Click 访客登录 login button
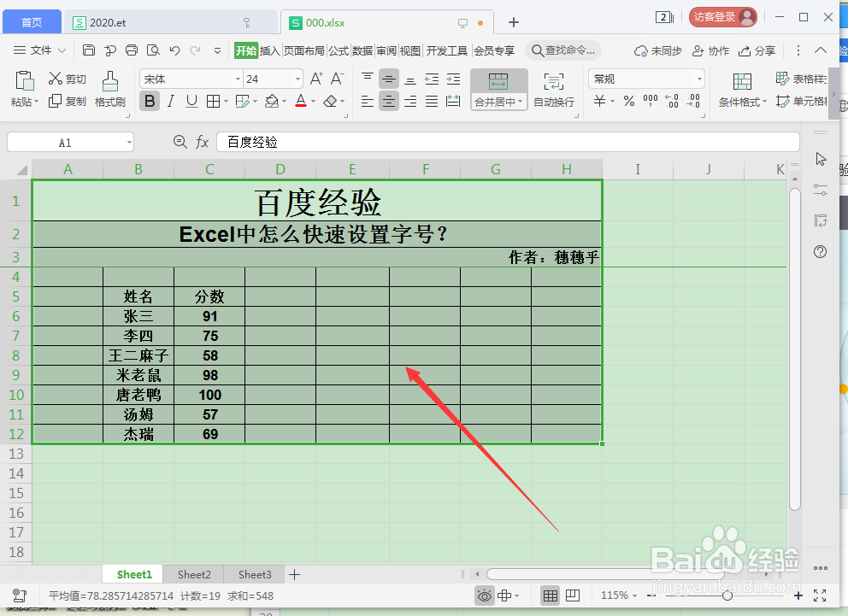Viewport: 848px width, 616px height. click(723, 17)
